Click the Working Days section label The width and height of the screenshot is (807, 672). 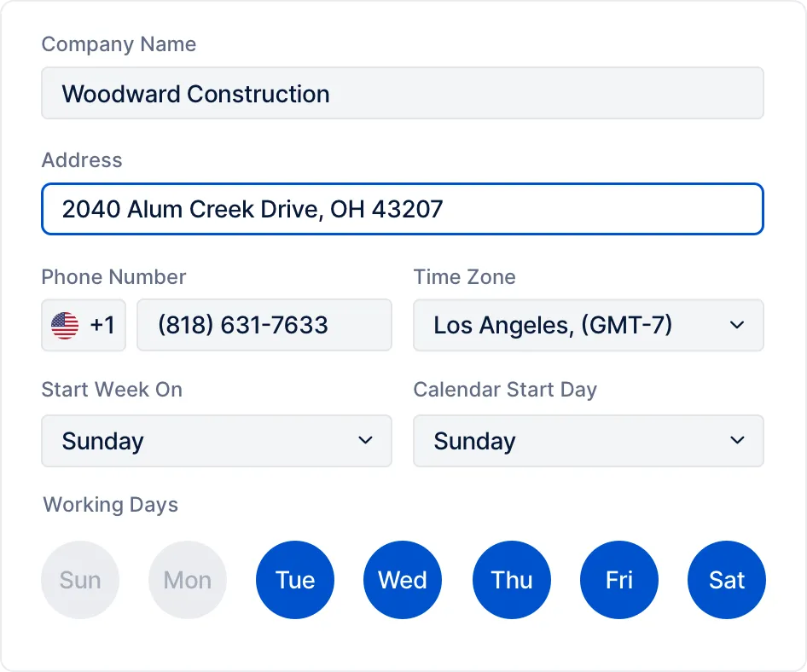(x=110, y=505)
